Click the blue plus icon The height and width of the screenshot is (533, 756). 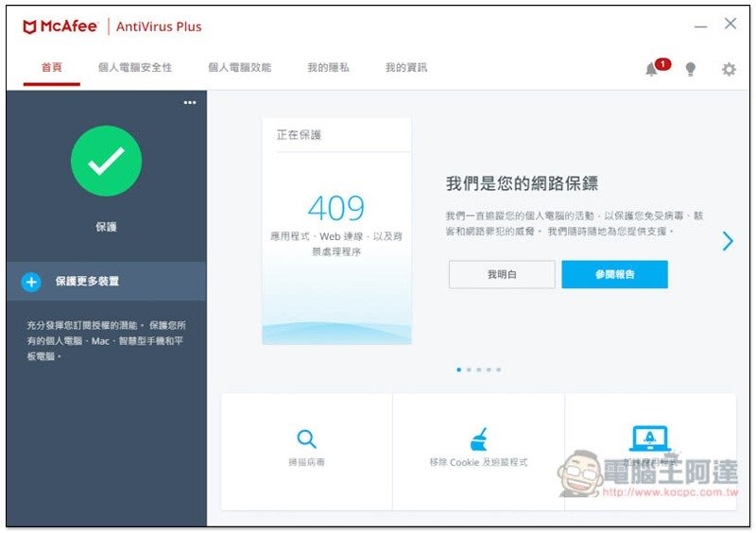coord(31,282)
